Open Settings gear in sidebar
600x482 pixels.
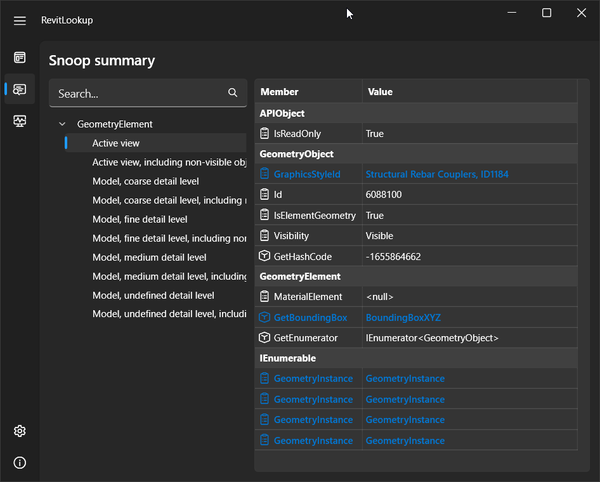pos(20,431)
